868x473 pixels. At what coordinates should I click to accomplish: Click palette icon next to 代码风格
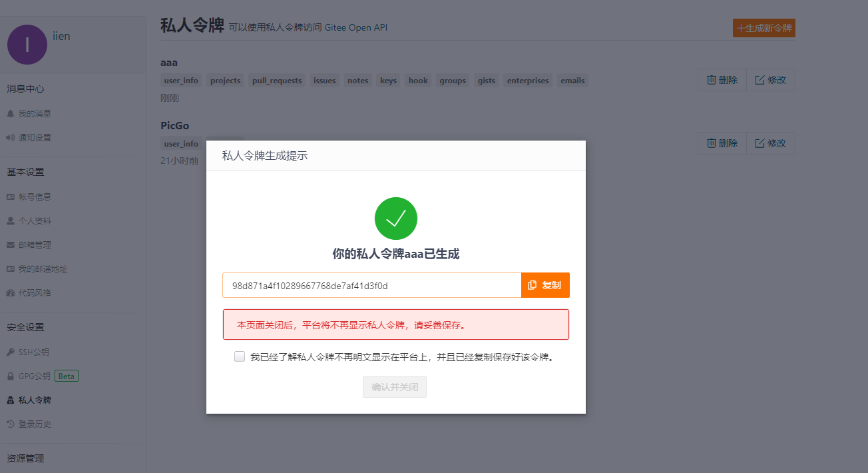click(x=10, y=293)
